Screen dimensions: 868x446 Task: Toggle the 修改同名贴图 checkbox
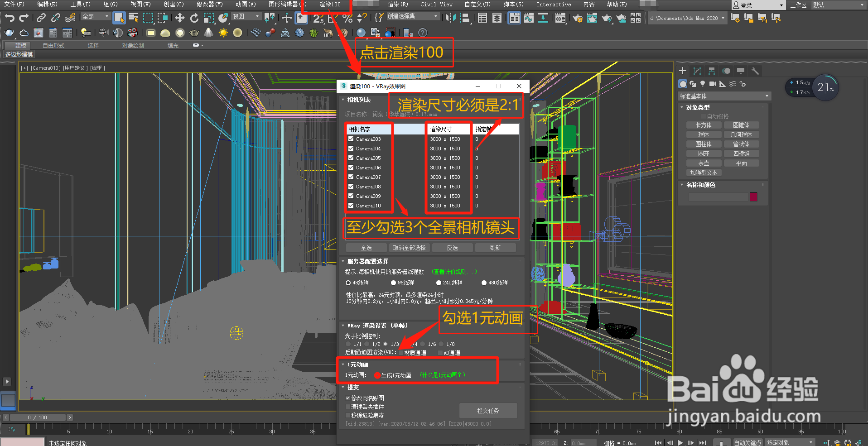pyautogui.click(x=348, y=398)
